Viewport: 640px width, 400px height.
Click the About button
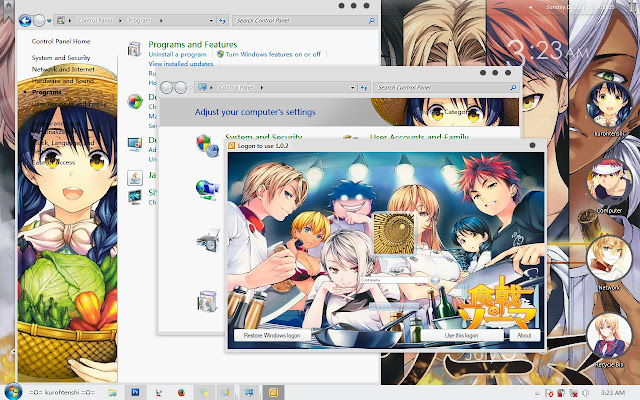[x=524, y=335]
